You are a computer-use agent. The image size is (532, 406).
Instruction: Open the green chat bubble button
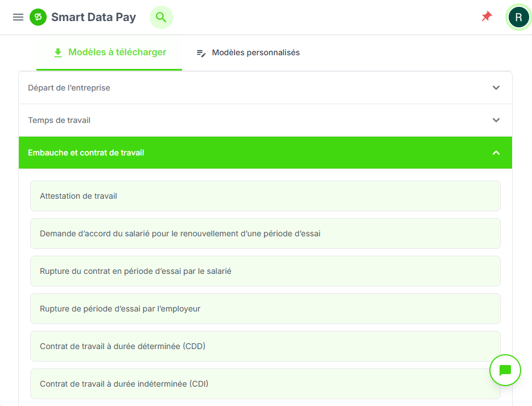[x=505, y=371]
